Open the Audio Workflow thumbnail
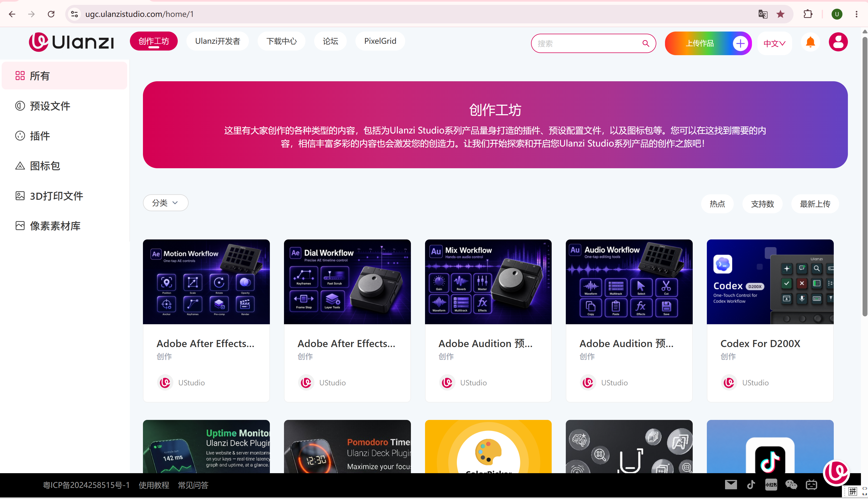Image resolution: width=868 pixels, height=499 pixels. (629, 282)
